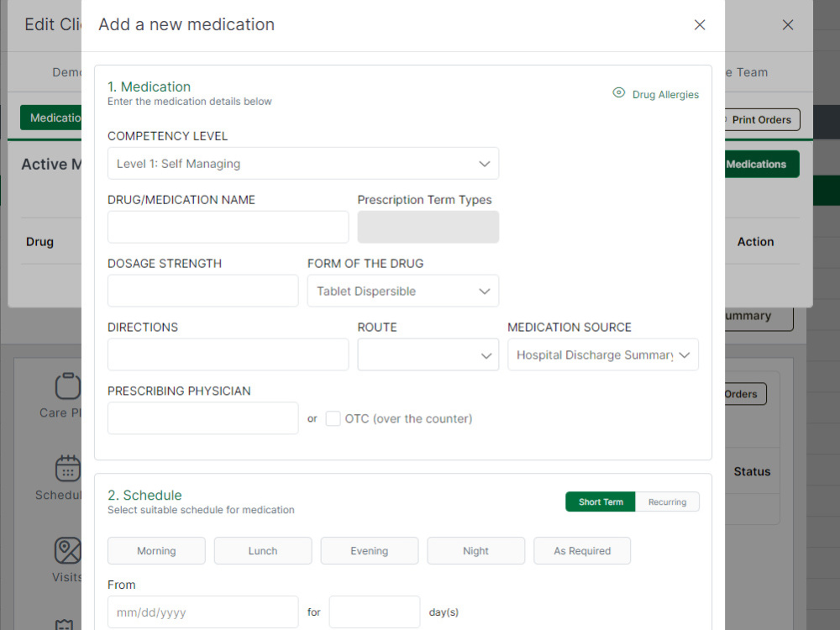Click the Prescribing Physician field
This screenshot has width=840, height=630.
[202, 417]
